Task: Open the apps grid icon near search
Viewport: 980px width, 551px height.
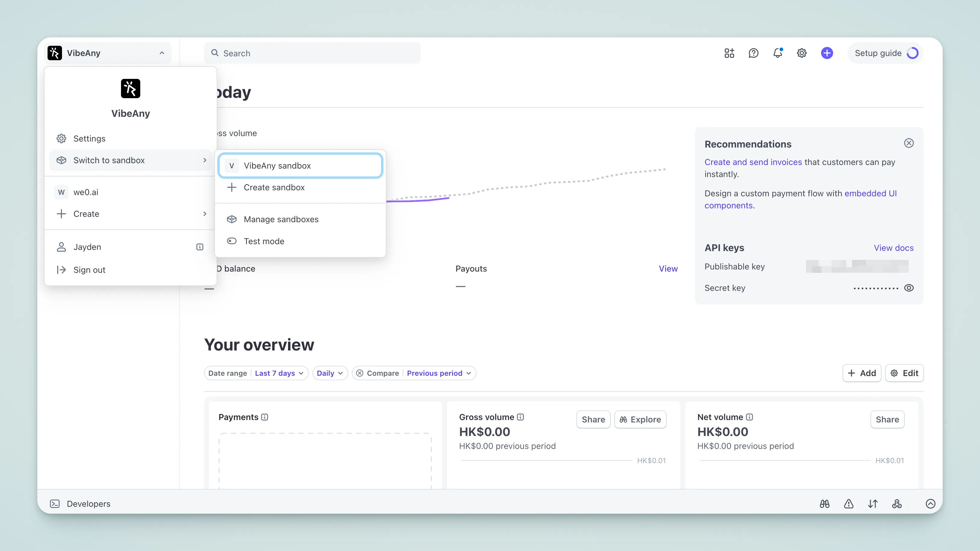Action: click(729, 53)
